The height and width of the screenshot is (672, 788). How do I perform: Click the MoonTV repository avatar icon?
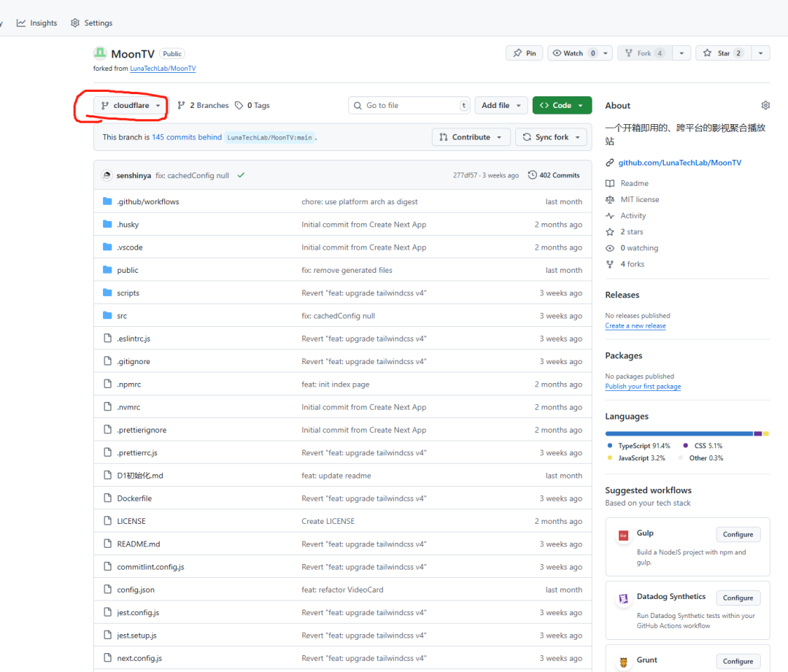(100, 53)
